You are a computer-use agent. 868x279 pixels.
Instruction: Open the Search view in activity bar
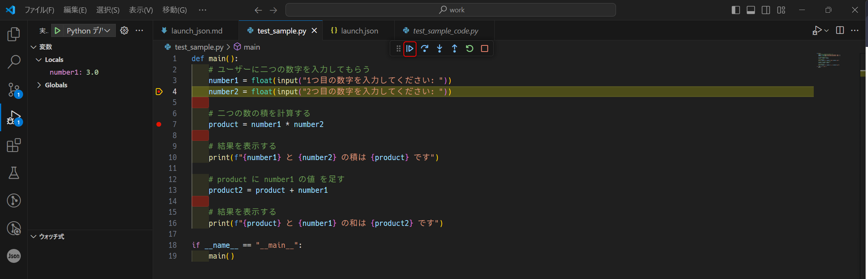pyautogui.click(x=14, y=62)
